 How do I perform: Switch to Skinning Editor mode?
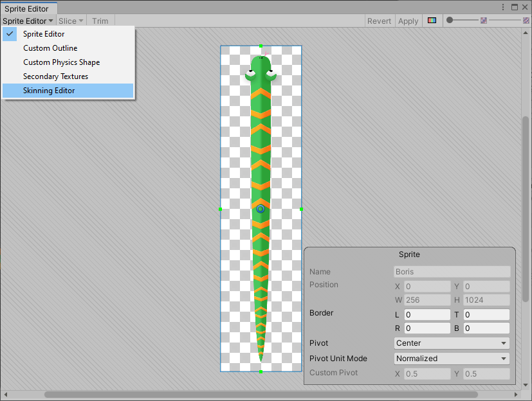pos(49,91)
